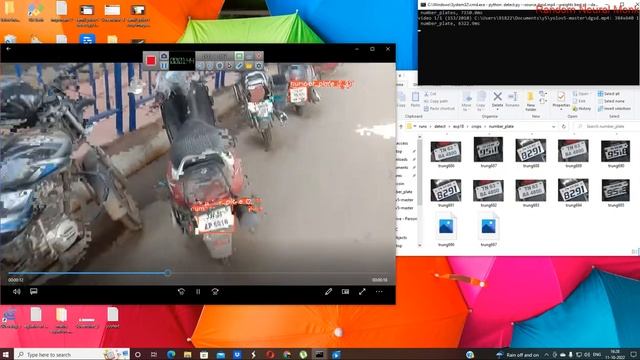
Task: Expand the address bar history dropdown
Action: (553, 127)
